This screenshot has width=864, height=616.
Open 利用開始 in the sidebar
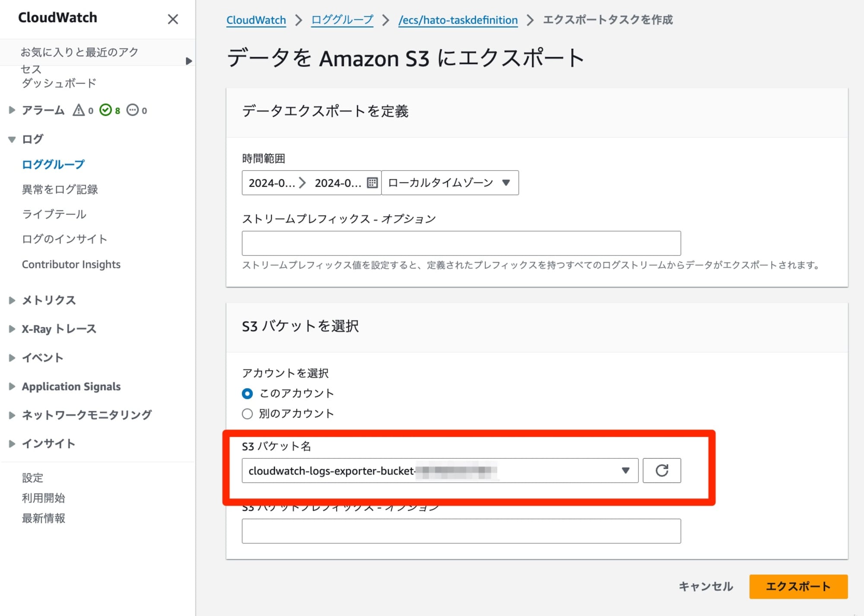click(43, 498)
